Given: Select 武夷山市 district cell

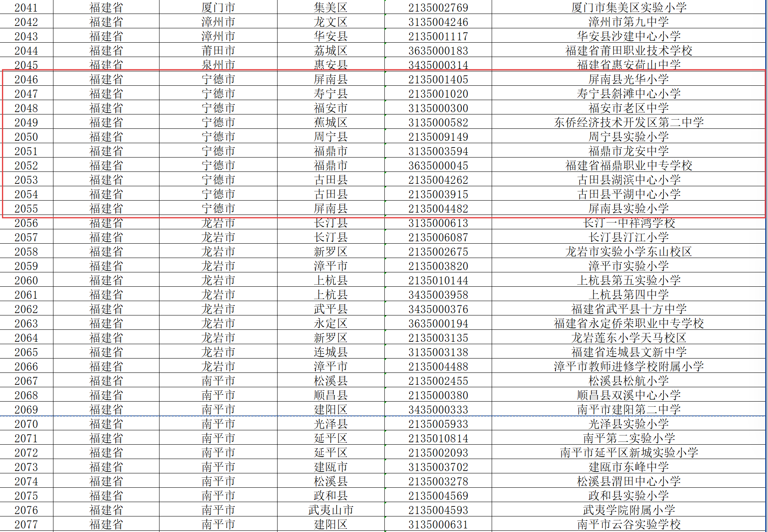Looking at the screenshot, I should [x=331, y=510].
